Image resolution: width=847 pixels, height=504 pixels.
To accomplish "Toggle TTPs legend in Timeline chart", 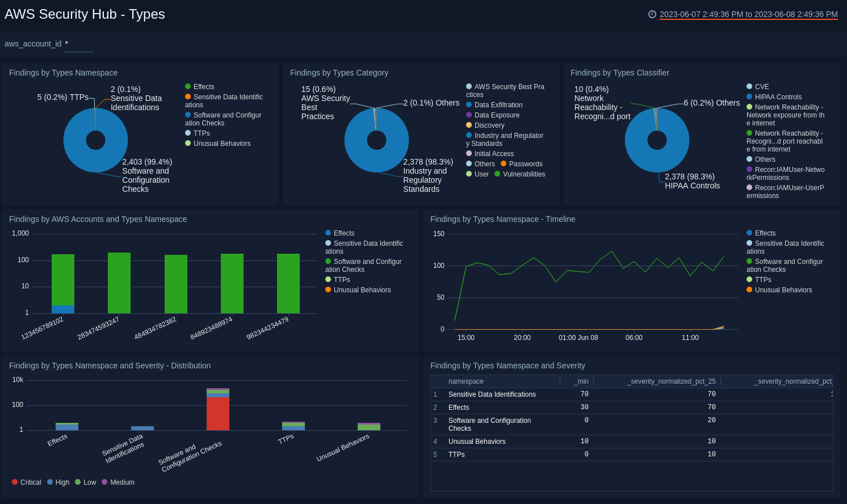I will click(x=759, y=280).
